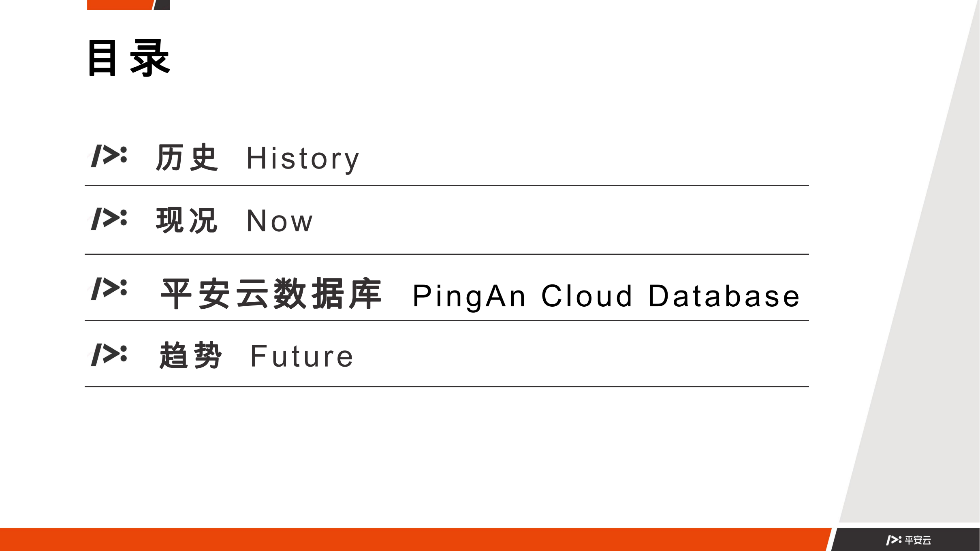Click the divider line beneath History

coord(446,186)
